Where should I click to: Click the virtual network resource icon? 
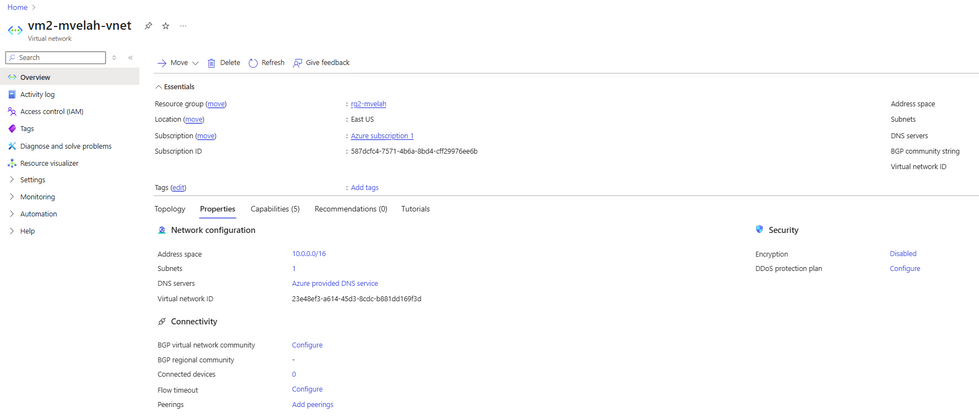[x=15, y=29]
